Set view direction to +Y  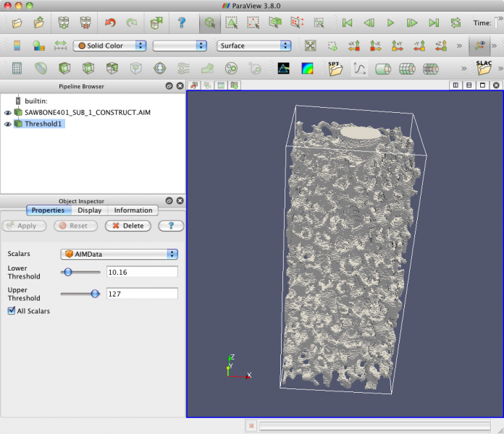click(398, 46)
